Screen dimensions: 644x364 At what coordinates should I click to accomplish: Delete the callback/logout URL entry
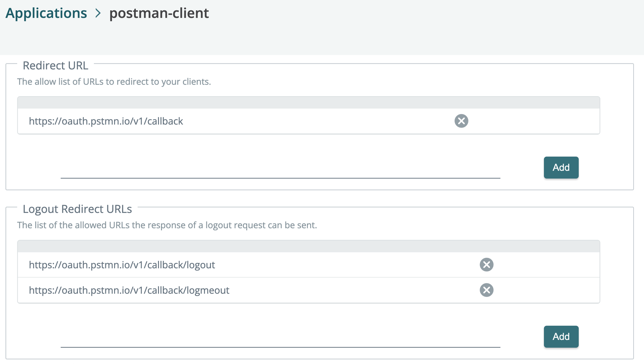(486, 265)
